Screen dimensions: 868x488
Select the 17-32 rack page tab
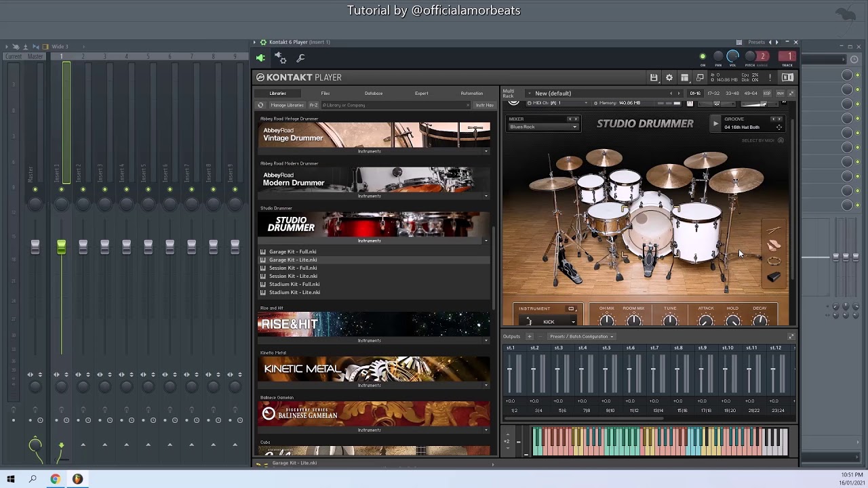(x=713, y=93)
